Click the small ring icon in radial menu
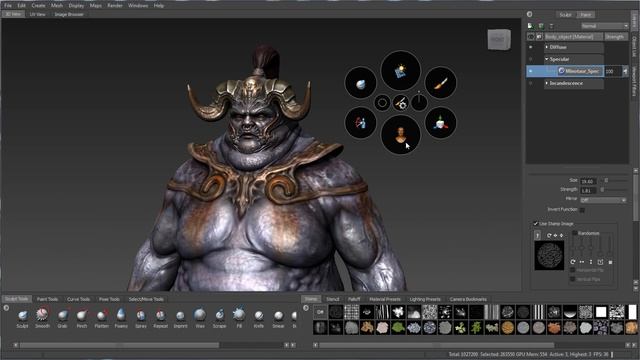Screen dimensions: 640x360 [x=382, y=103]
